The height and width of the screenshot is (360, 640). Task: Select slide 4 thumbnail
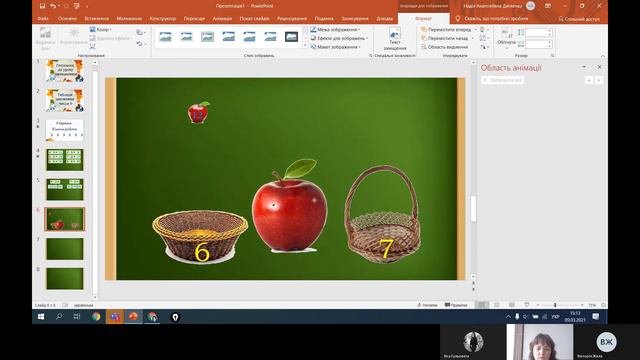click(x=65, y=160)
